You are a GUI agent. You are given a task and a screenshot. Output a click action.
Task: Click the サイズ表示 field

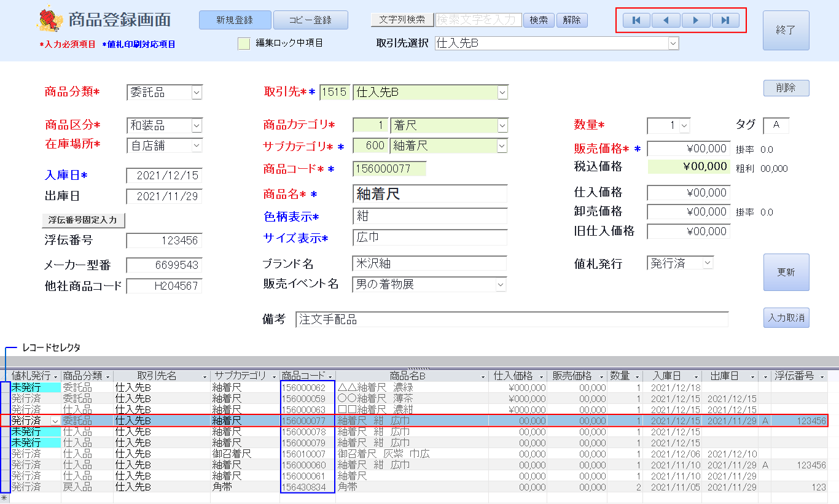430,238
